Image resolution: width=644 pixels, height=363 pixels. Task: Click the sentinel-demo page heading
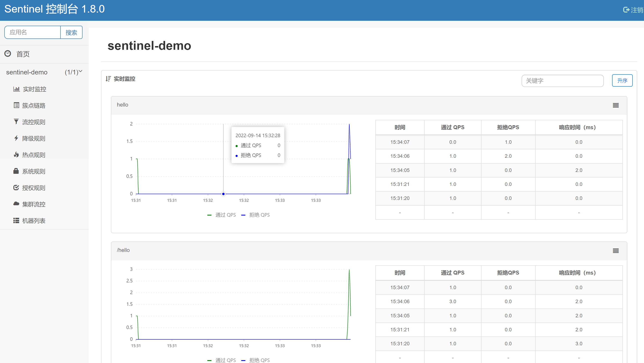click(149, 46)
